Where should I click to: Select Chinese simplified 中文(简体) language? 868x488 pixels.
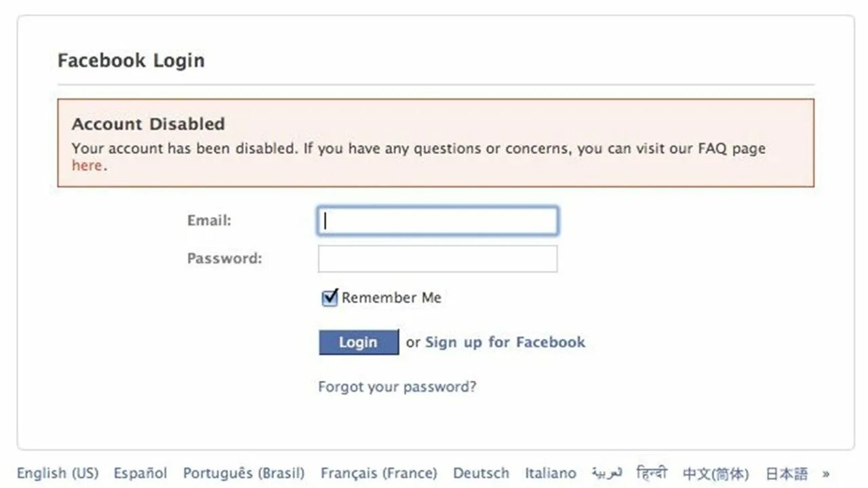(x=716, y=473)
